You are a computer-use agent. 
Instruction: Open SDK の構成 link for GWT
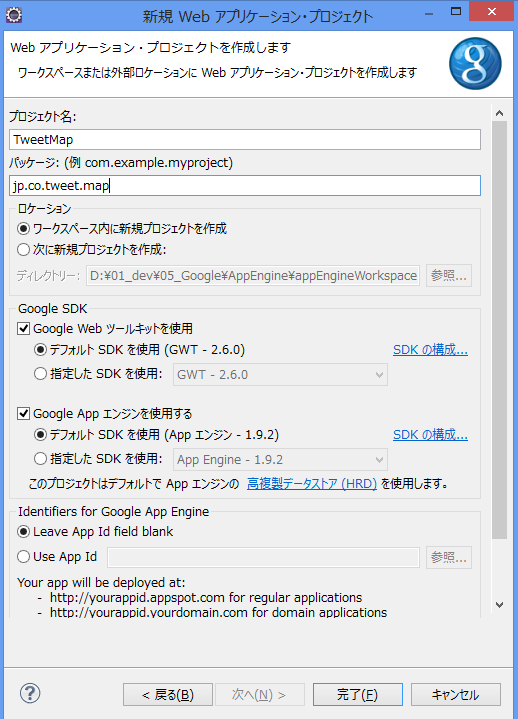(430, 350)
